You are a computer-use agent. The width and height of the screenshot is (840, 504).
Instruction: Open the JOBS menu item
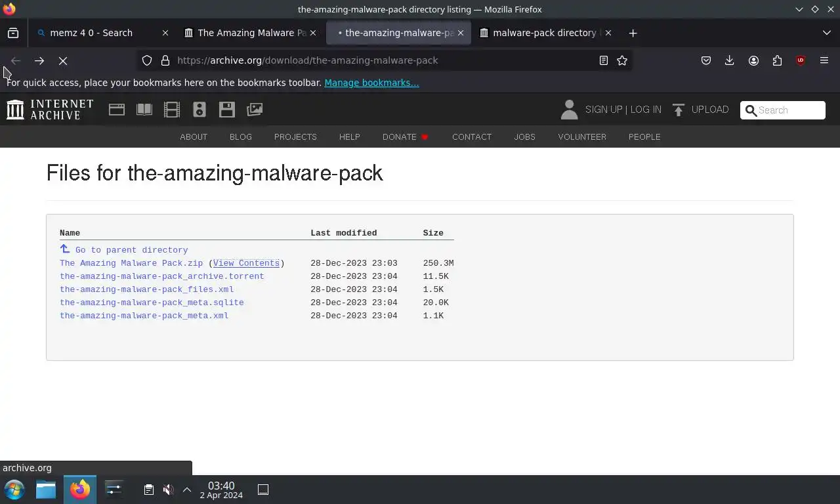click(524, 136)
